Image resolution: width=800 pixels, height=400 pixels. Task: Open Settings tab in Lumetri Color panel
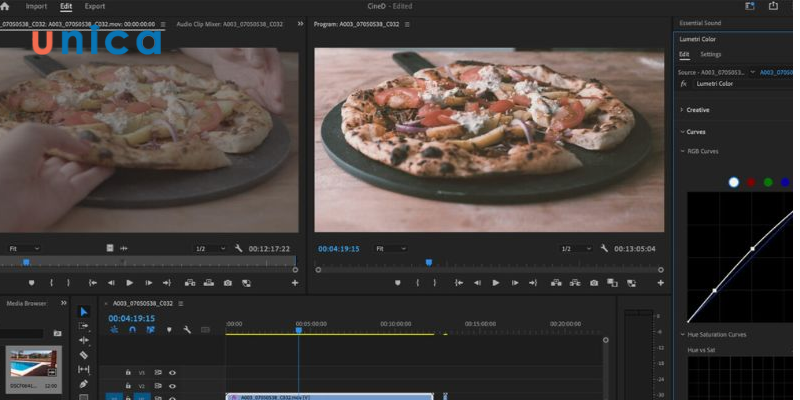pyautogui.click(x=710, y=54)
